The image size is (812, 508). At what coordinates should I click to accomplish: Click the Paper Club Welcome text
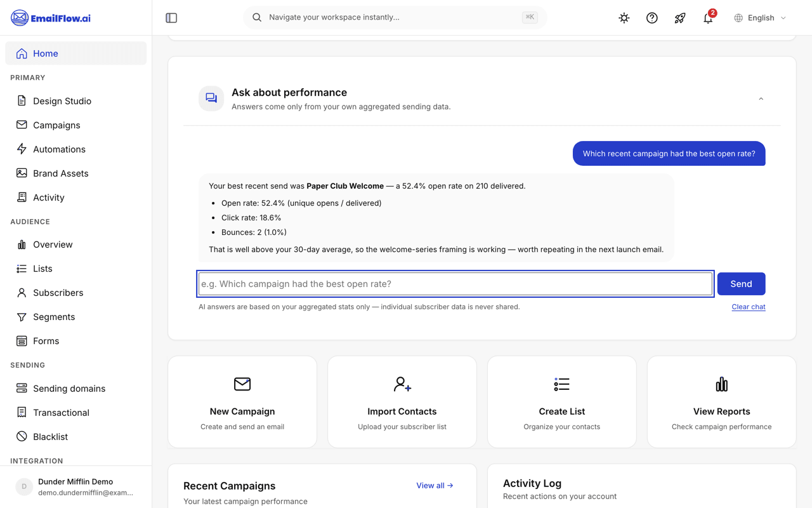tap(345, 186)
